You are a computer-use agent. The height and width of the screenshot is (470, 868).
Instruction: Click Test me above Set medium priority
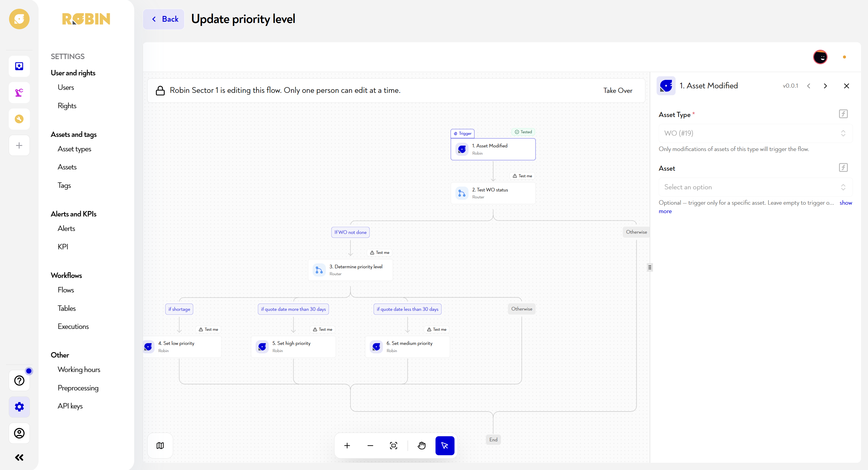point(437,329)
